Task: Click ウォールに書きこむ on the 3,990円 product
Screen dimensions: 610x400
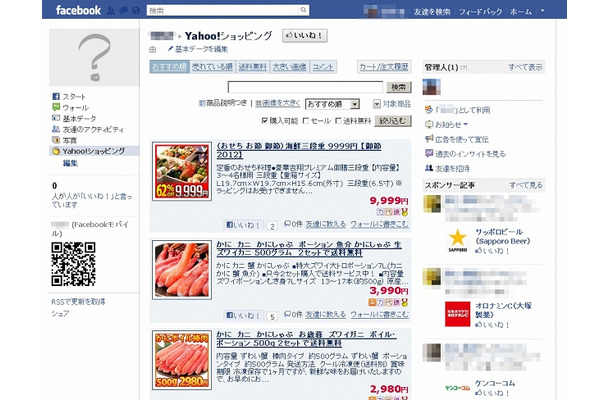Action: click(380, 314)
